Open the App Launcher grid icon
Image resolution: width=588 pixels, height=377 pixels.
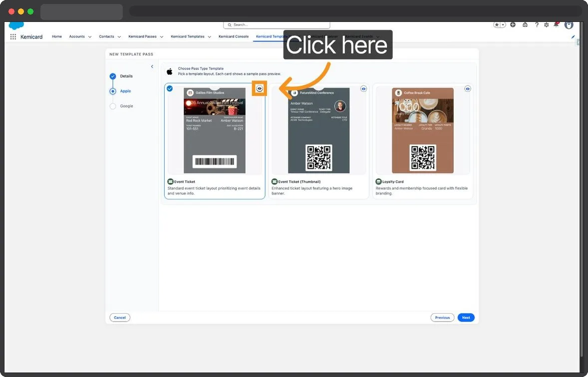coord(13,37)
